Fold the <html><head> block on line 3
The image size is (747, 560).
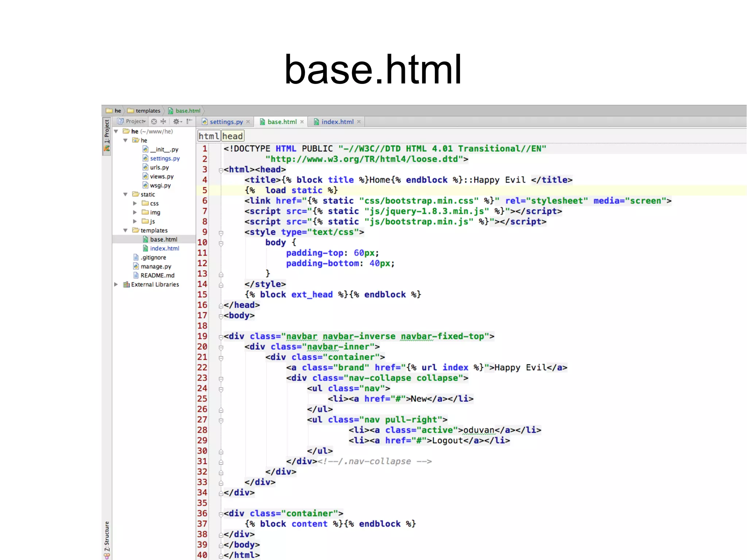[221, 170]
